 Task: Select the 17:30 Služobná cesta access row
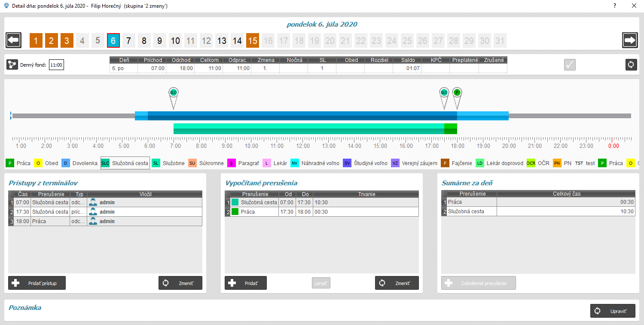point(105,212)
